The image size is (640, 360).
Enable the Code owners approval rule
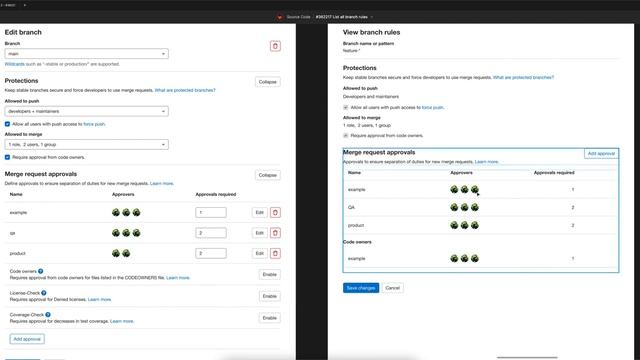pyautogui.click(x=269, y=274)
